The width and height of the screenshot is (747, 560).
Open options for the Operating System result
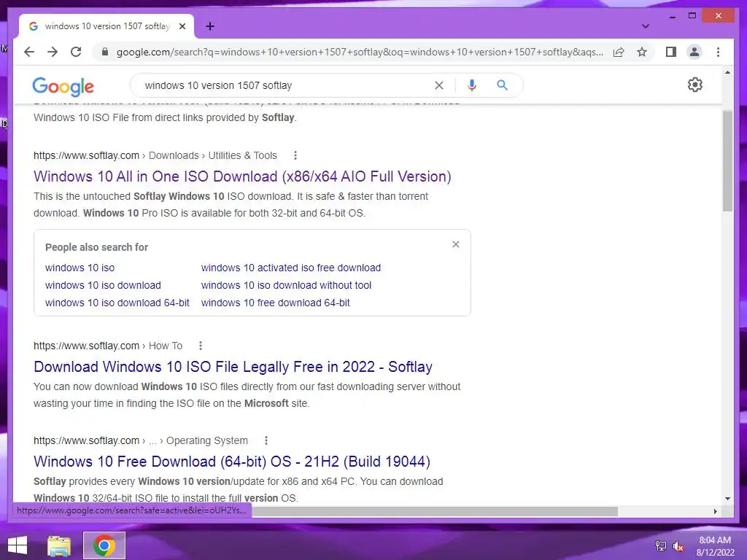(x=266, y=440)
